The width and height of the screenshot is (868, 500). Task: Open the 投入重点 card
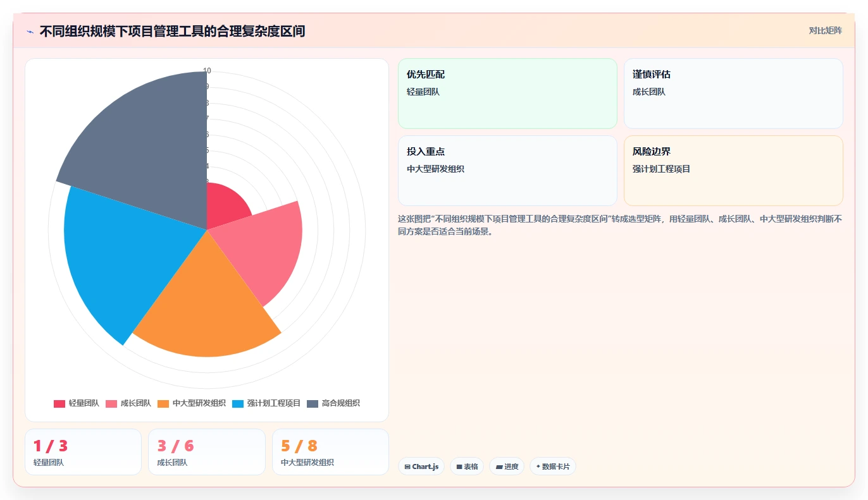tap(507, 171)
